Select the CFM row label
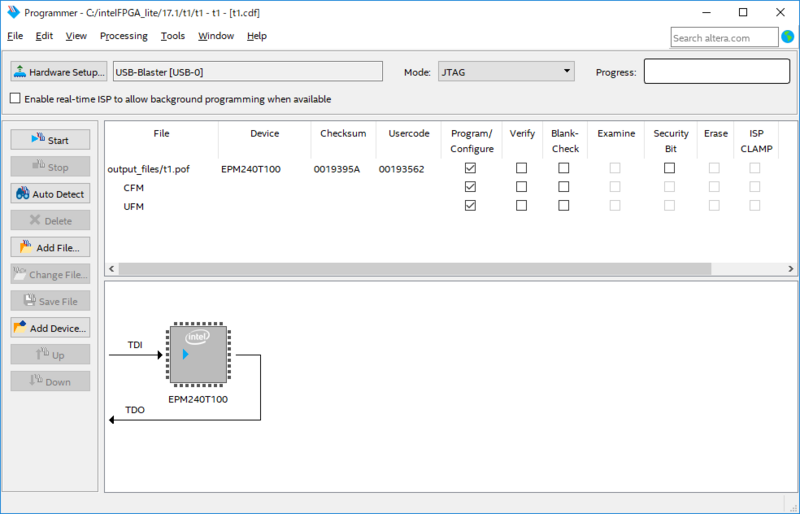Screen dimensions: 800x514 coord(133,188)
